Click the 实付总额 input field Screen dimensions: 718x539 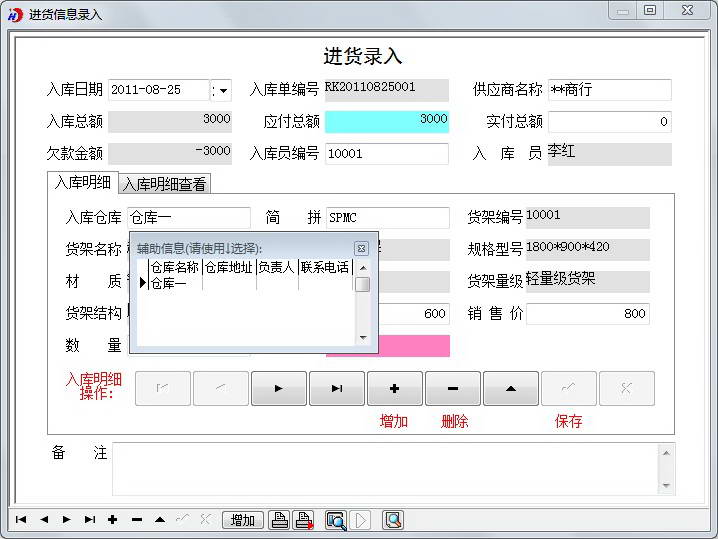pos(609,122)
